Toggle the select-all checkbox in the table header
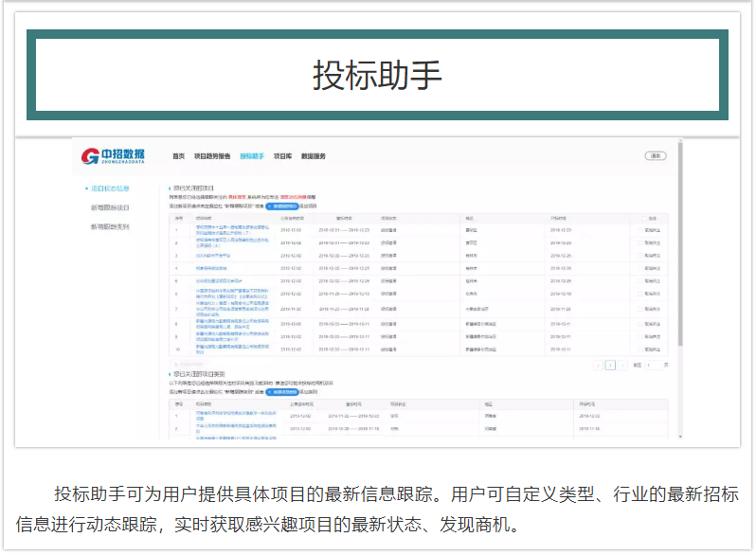This screenshot has width=756, height=555. (x=643, y=218)
